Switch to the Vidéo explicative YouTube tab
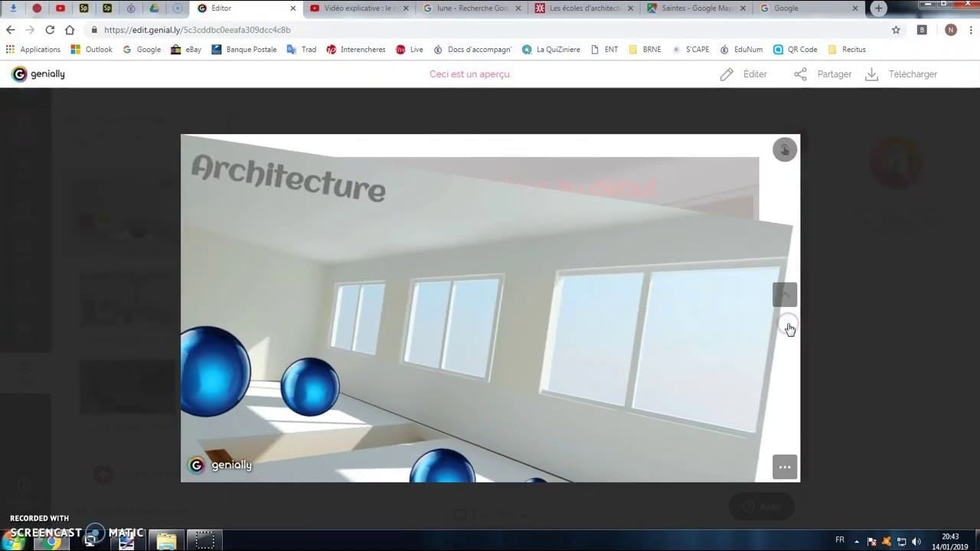Screen dimensions: 980x551 tap(360, 8)
